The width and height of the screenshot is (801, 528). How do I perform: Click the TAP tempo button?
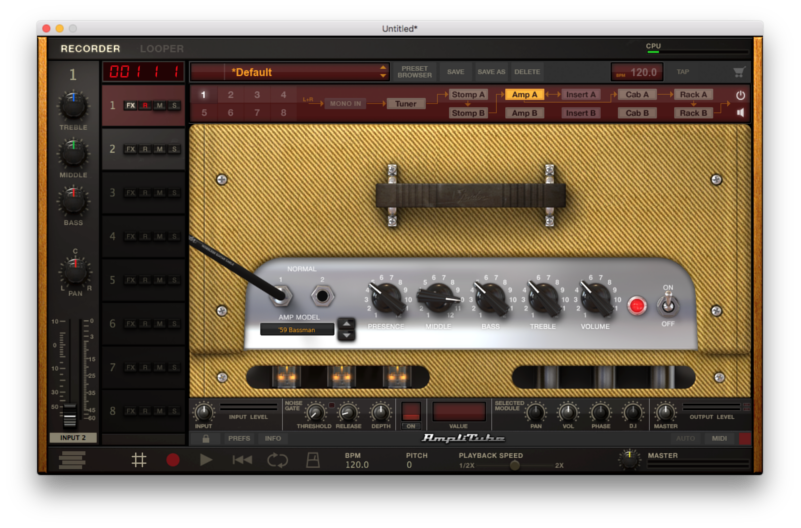pos(683,72)
